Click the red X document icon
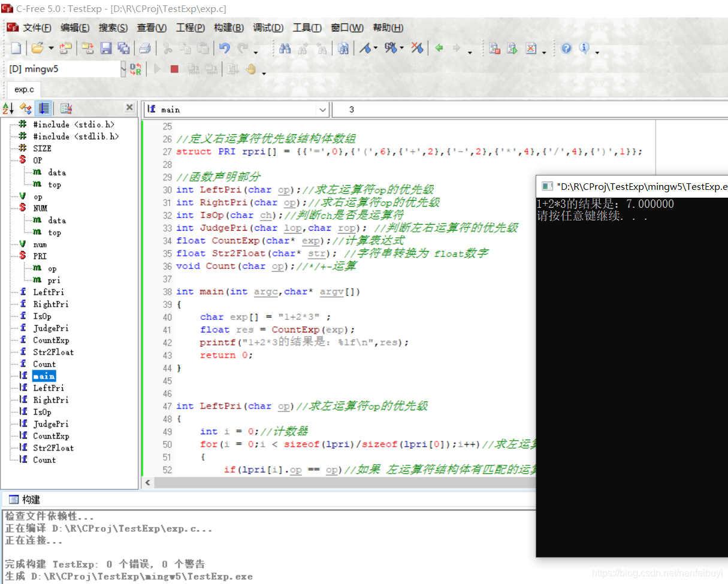The image size is (728, 584). 531,49
